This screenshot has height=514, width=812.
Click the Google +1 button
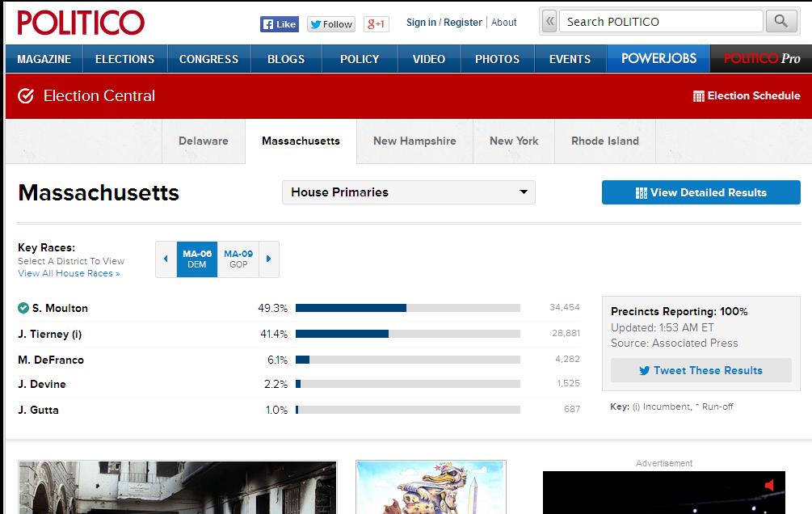pyautogui.click(x=376, y=24)
